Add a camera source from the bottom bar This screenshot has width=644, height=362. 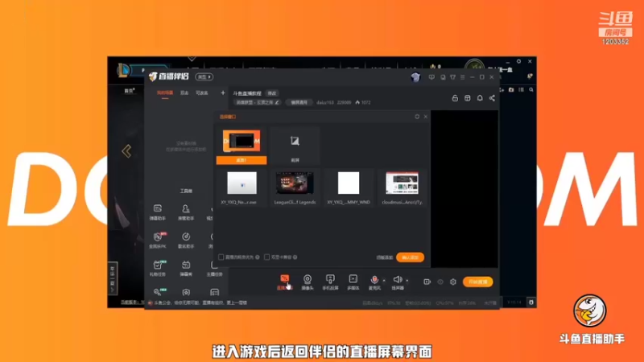[308, 282]
